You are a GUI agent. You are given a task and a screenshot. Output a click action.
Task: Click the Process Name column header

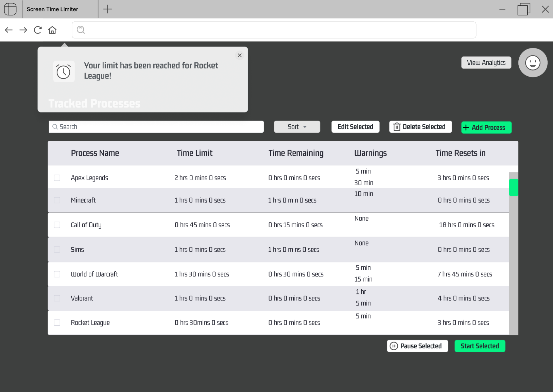click(95, 153)
